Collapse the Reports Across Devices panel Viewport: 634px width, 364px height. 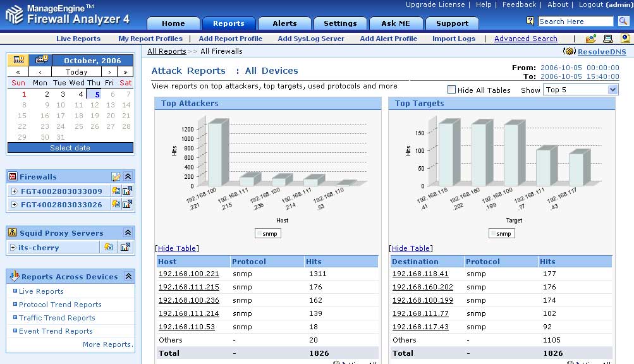point(128,277)
